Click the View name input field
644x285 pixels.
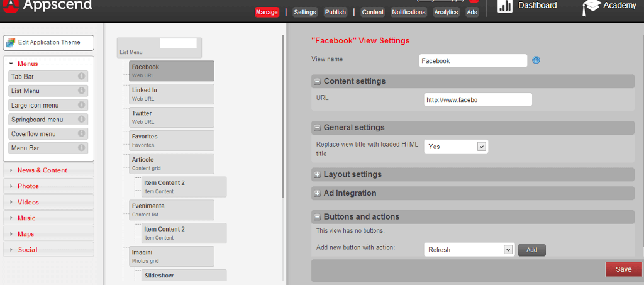tap(473, 61)
